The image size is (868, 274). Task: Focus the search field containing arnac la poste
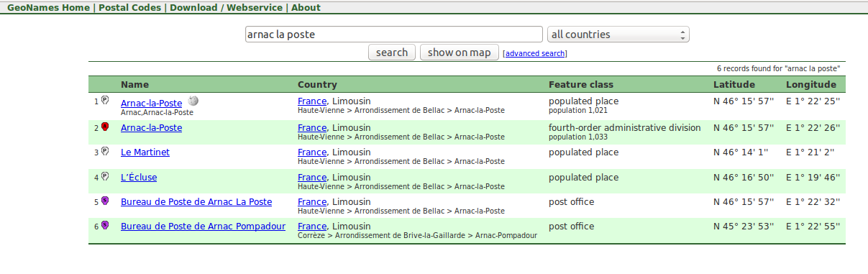point(393,34)
